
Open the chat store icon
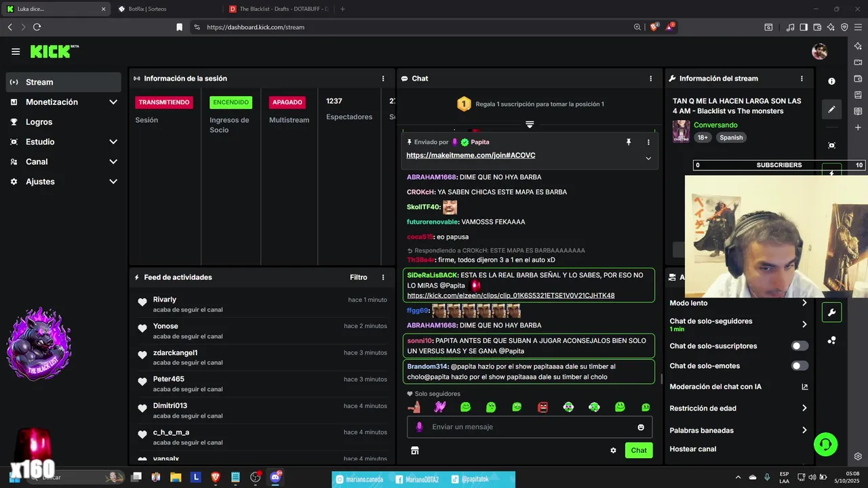pos(415,450)
